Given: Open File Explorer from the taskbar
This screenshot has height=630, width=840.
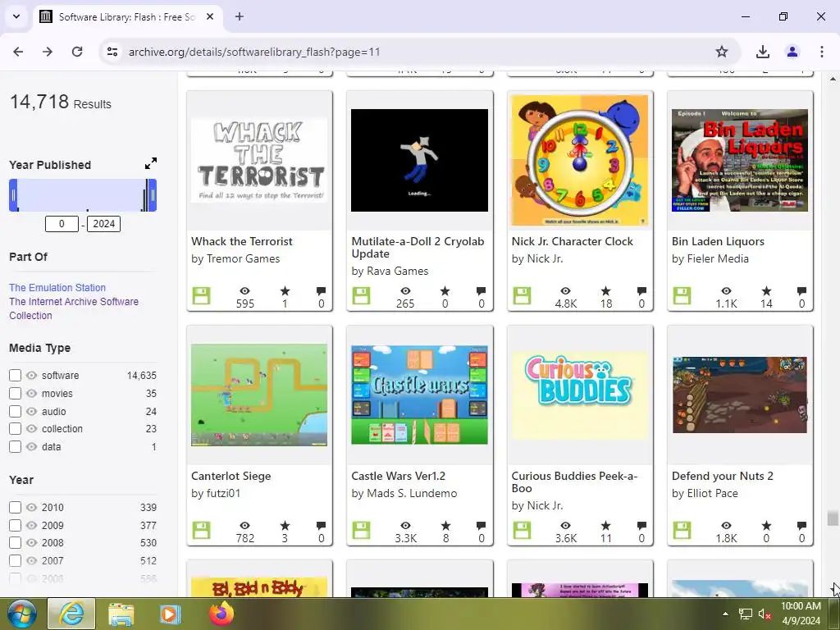Looking at the screenshot, I should pos(121,614).
